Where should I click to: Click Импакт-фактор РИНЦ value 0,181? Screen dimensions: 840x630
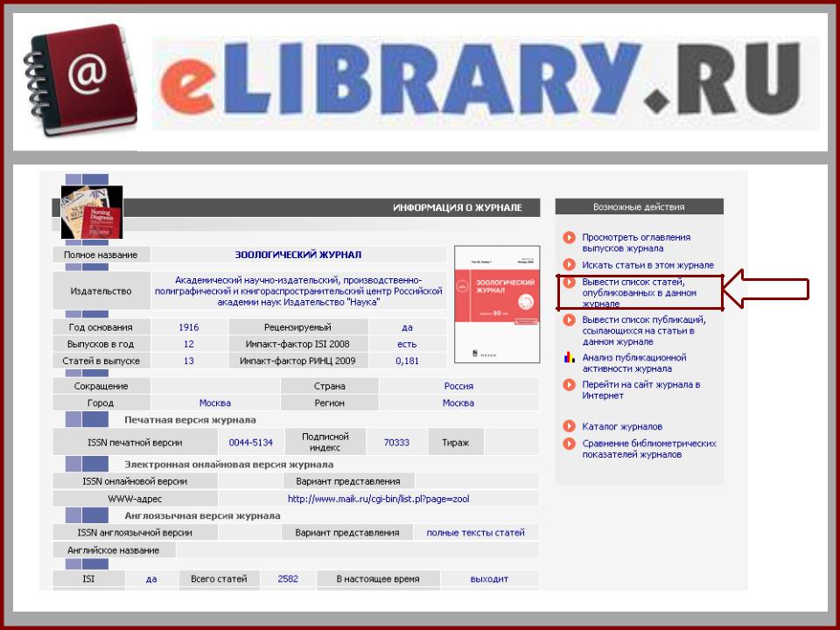[x=407, y=361]
